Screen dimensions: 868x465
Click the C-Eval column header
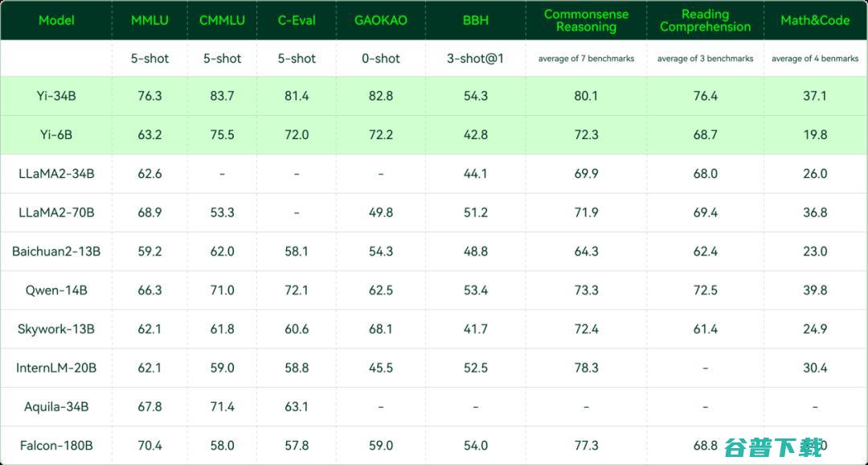tap(297, 20)
